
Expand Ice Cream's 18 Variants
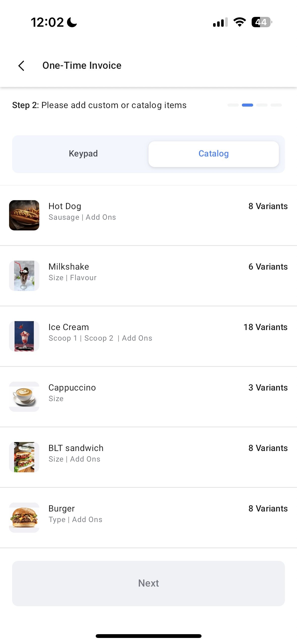tap(265, 327)
